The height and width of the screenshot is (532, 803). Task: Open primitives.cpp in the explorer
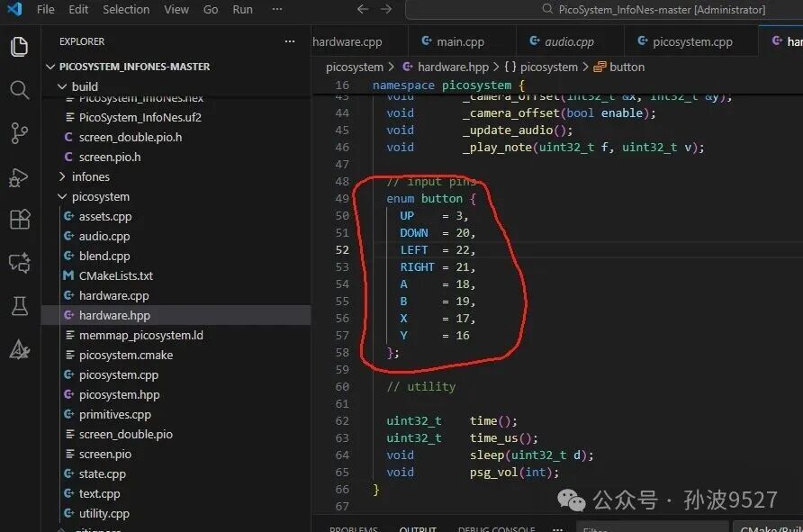176,415
